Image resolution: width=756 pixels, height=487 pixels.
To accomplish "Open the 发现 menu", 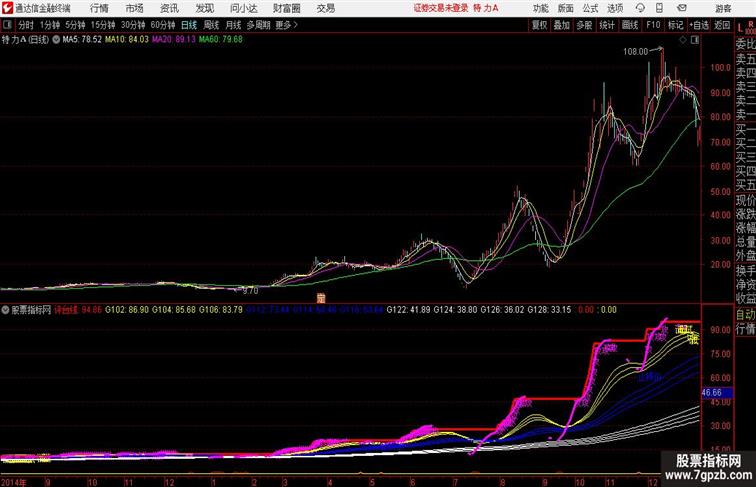I will pyautogui.click(x=204, y=8).
